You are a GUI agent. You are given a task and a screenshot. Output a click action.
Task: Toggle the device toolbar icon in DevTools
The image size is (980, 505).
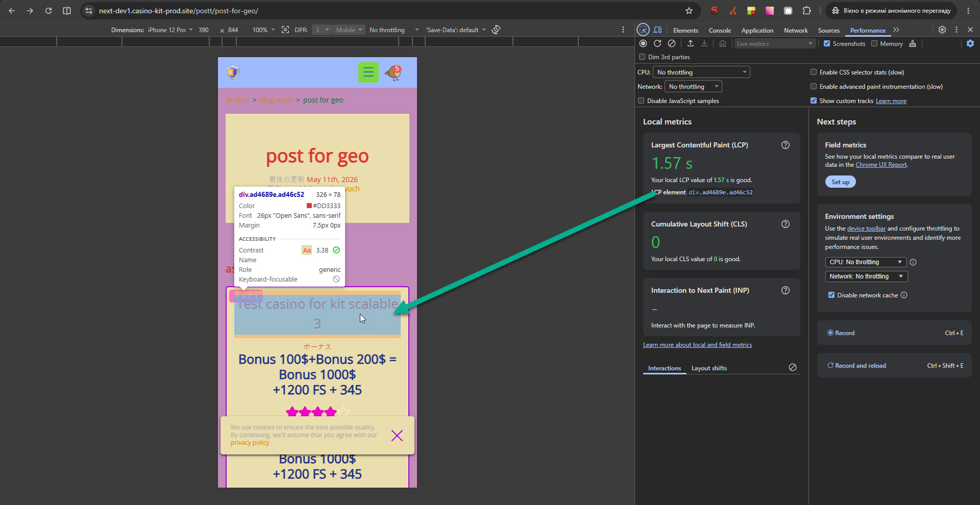coord(658,30)
